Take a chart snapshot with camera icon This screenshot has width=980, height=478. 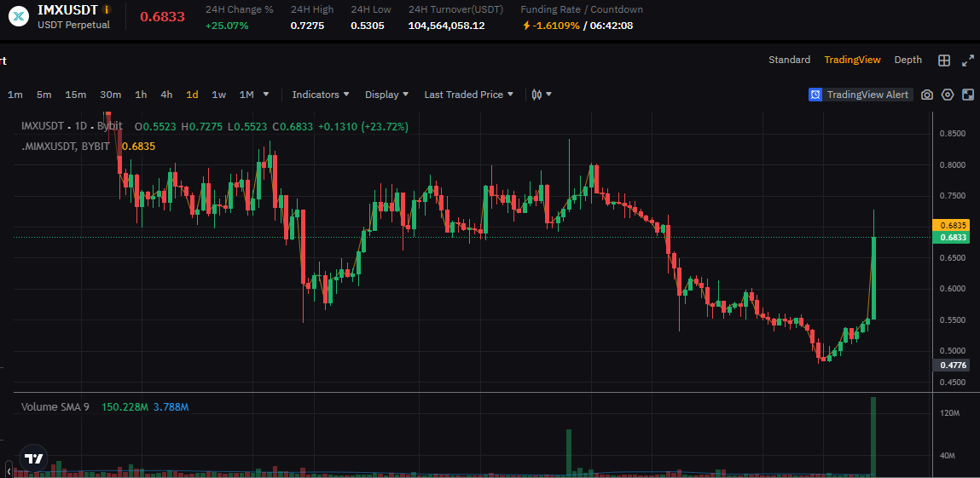(927, 95)
